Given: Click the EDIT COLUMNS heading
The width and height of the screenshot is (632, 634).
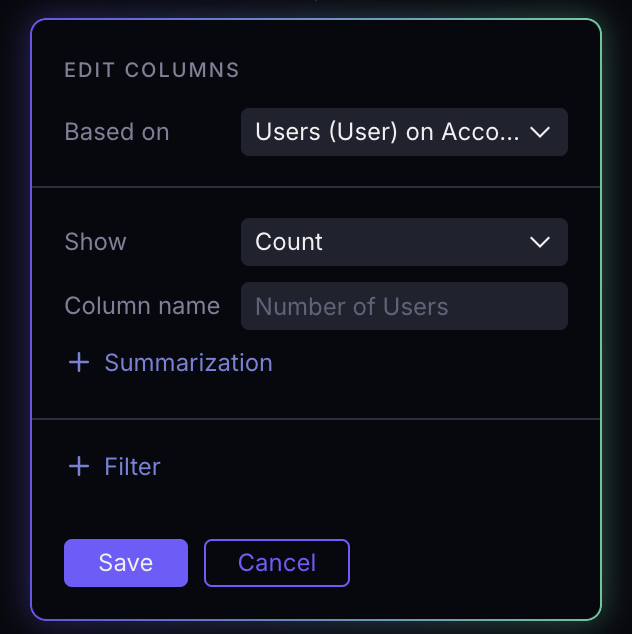Looking at the screenshot, I should pyautogui.click(x=152, y=70).
